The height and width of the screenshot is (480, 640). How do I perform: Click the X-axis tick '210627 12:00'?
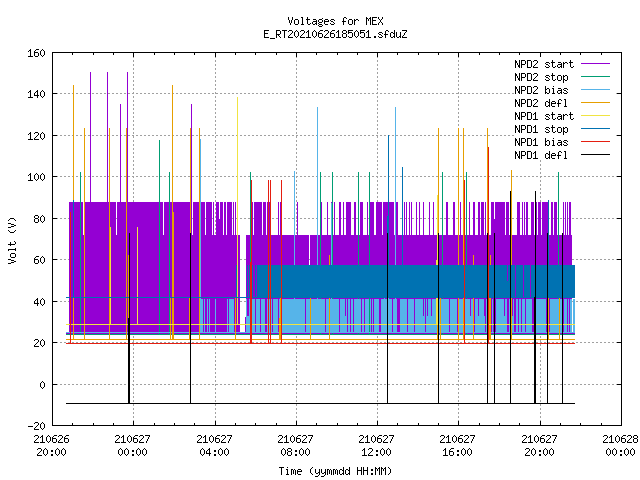point(377,446)
